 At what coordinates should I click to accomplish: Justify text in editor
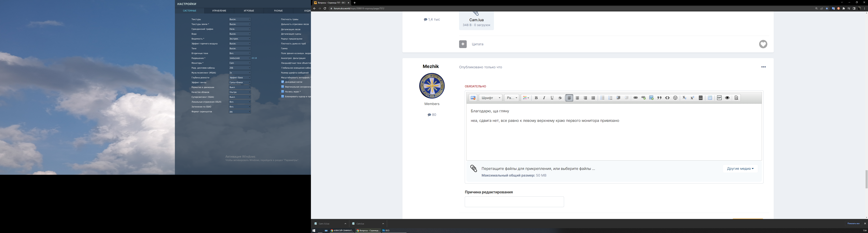click(593, 98)
